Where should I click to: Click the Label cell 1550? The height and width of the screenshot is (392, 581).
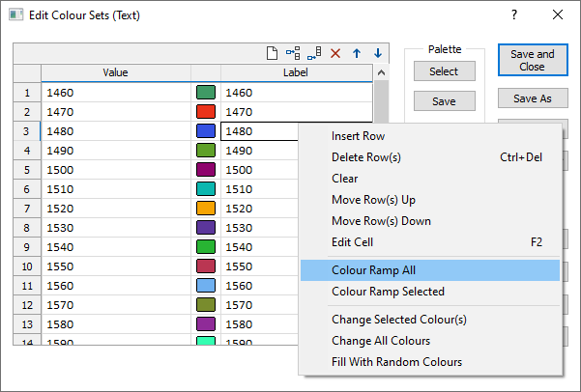[259, 266]
